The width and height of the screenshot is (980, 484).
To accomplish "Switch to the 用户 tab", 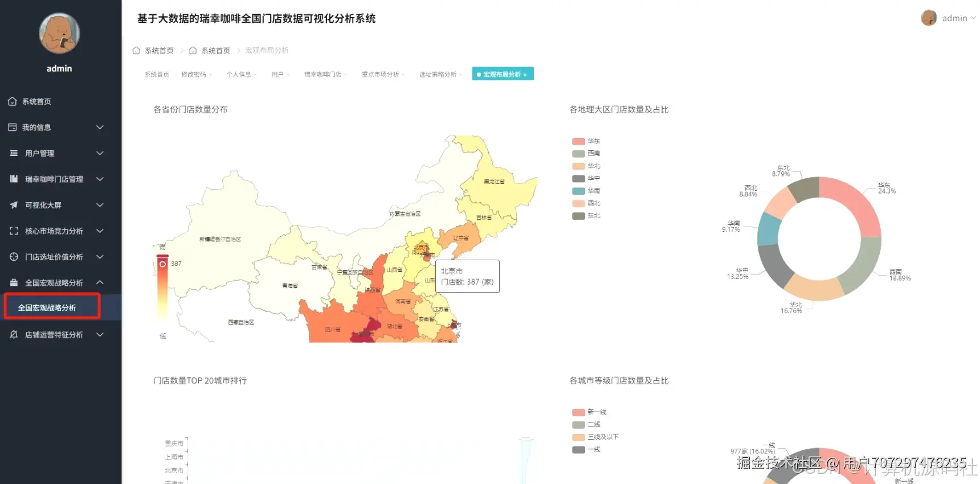I will [277, 75].
